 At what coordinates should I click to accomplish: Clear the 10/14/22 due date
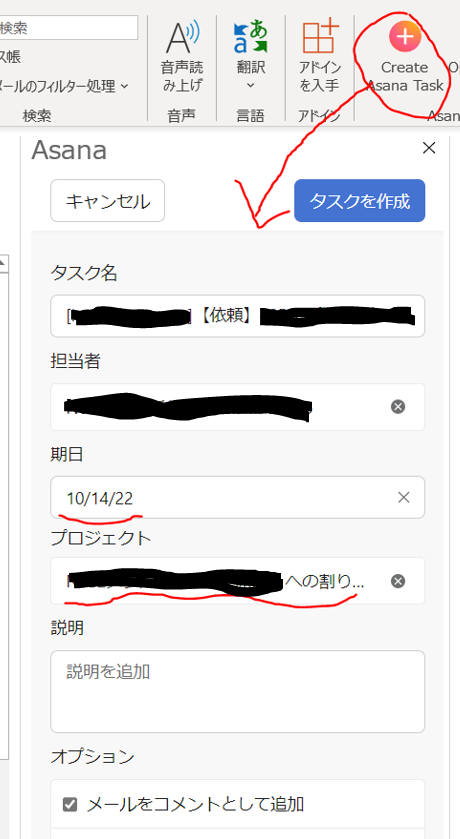click(x=403, y=498)
